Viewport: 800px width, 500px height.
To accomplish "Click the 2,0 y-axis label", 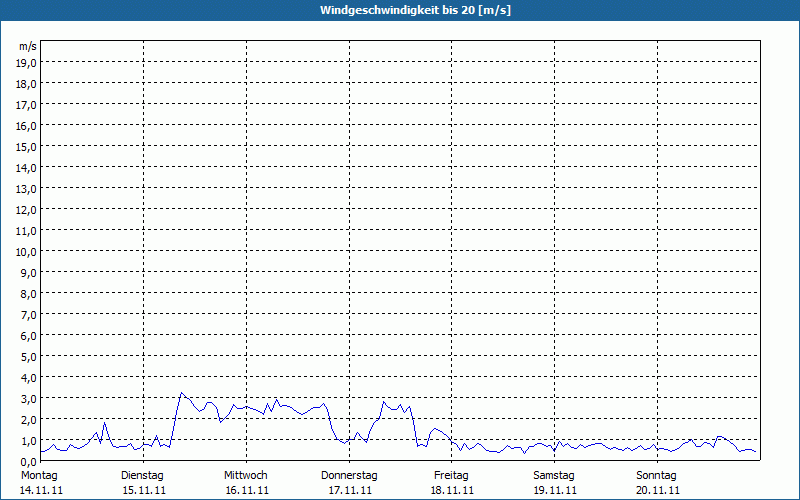I will tap(29, 420).
